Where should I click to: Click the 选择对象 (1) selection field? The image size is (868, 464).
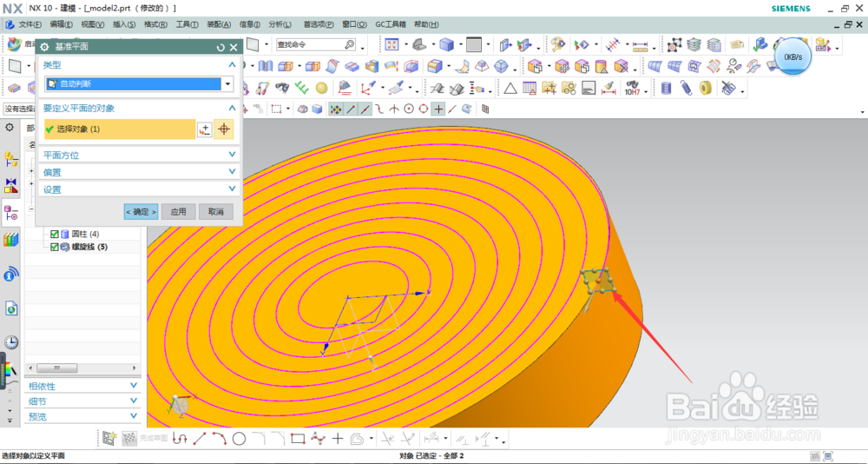[x=120, y=129]
